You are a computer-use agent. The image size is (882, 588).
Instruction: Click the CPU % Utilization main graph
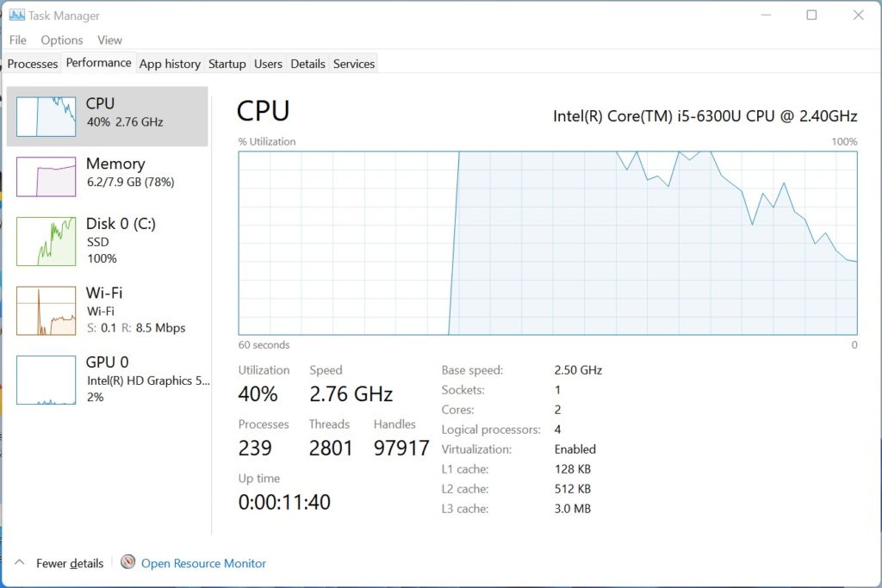548,243
